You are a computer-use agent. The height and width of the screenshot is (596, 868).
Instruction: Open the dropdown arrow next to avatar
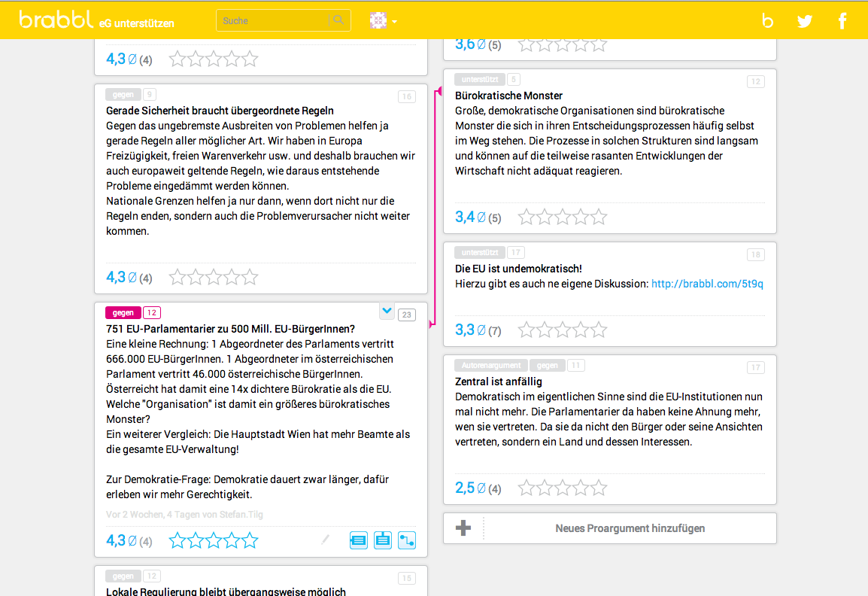coord(394,22)
